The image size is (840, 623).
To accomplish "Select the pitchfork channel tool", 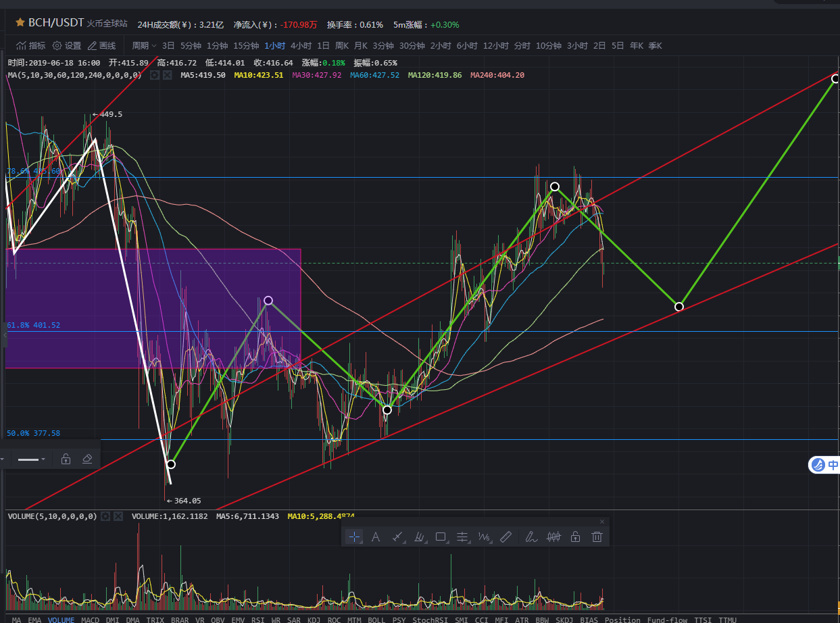I will [x=419, y=537].
